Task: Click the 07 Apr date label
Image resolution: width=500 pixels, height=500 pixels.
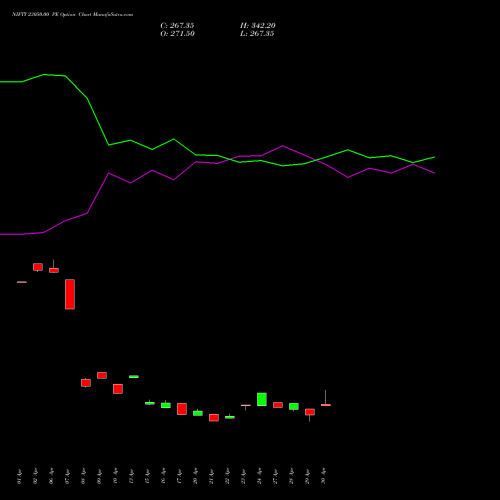Action: (x=67, y=477)
